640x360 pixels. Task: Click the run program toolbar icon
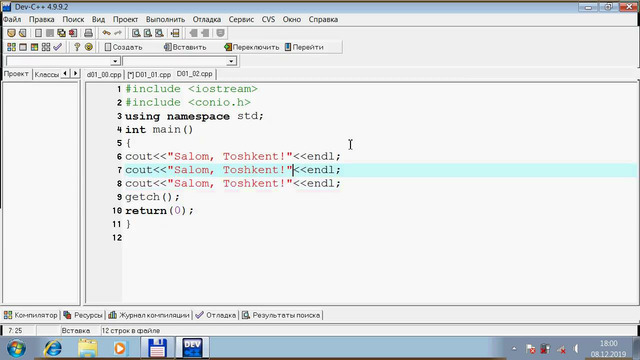[23, 47]
